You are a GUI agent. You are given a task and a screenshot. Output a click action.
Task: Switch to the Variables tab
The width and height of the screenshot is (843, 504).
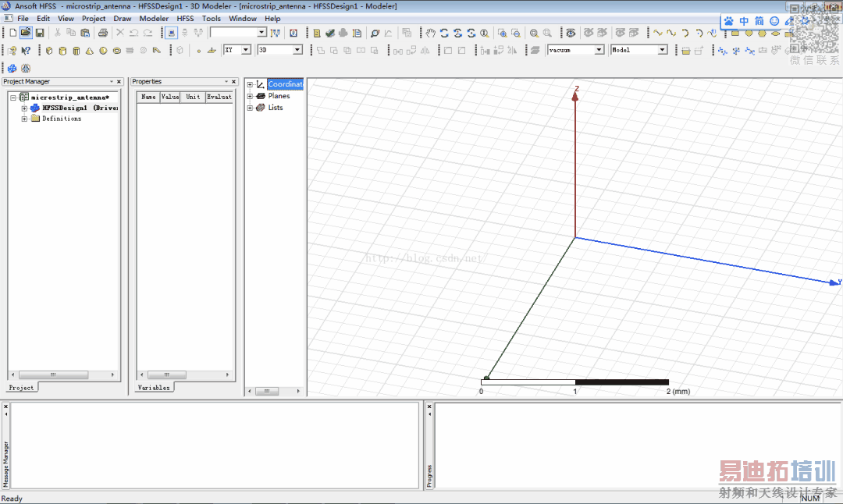click(x=153, y=388)
